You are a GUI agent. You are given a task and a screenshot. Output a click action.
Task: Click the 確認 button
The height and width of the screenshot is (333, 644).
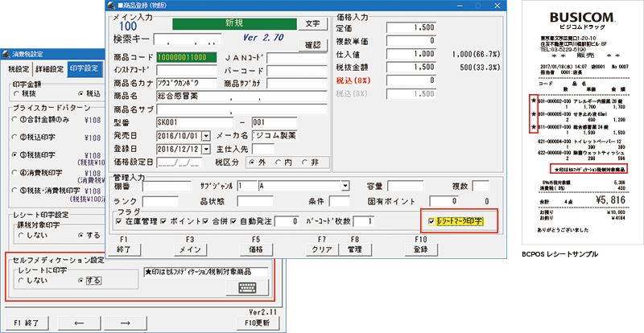pyautogui.click(x=309, y=44)
